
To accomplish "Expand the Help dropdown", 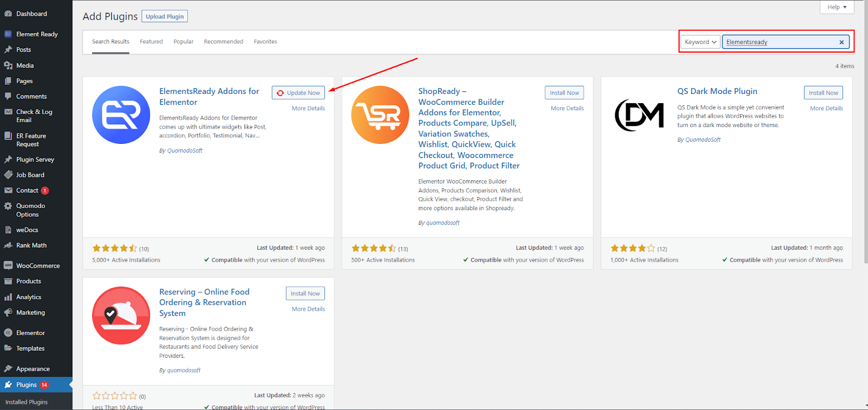I will point(837,7).
